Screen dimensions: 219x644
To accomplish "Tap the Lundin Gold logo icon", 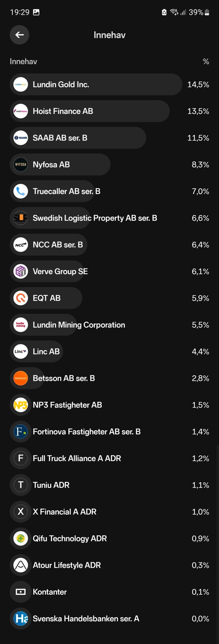I will (21, 85).
